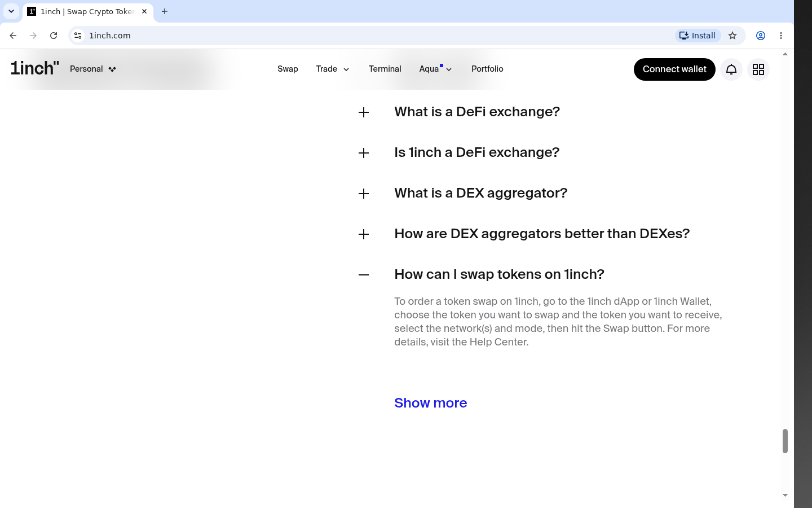Expand 'What is a DeFi exchange?' plus icon
Screen dimensions: 812x508
click(364, 112)
